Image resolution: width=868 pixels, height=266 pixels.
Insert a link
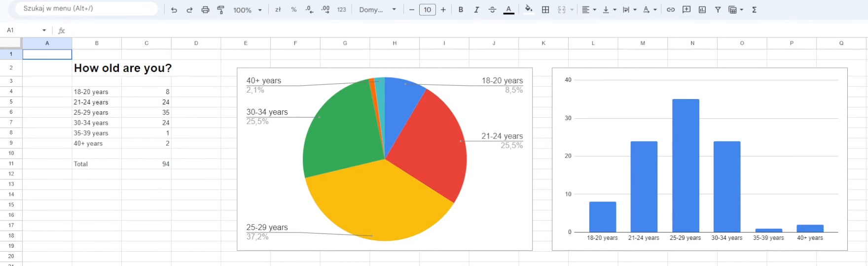[x=671, y=10]
